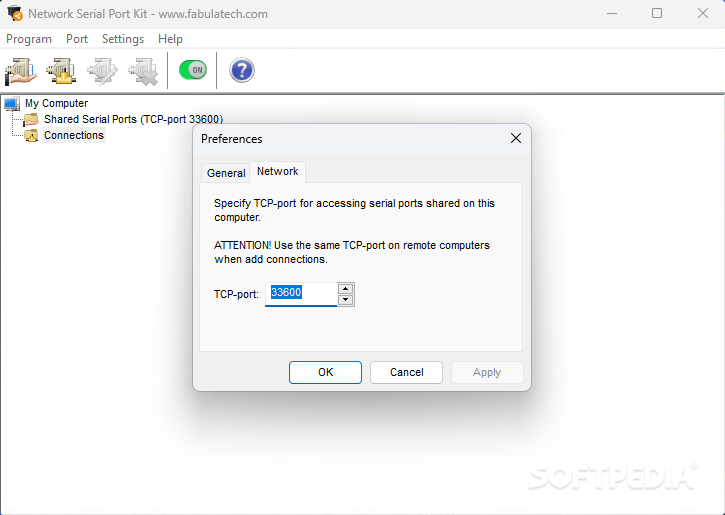Click the Shared Serial Ports folder icon
This screenshot has height=515, width=725.
click(31, 119)
